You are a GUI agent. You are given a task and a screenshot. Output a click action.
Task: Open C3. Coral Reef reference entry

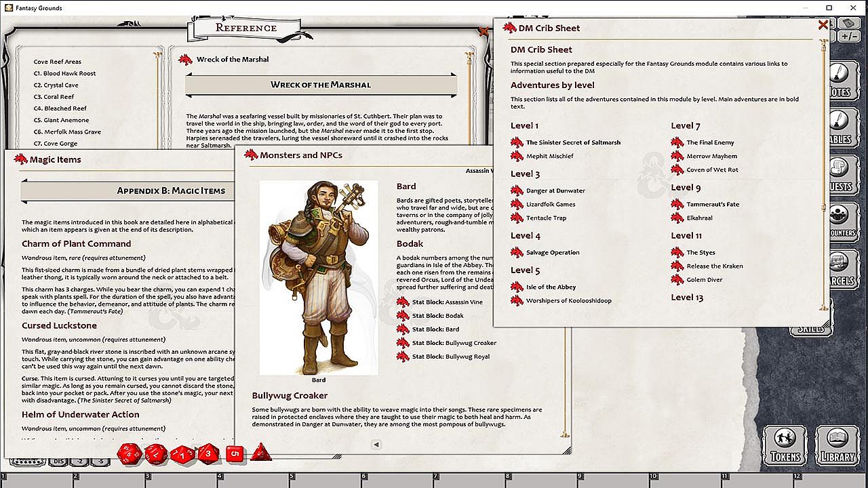tap(54, 97)
